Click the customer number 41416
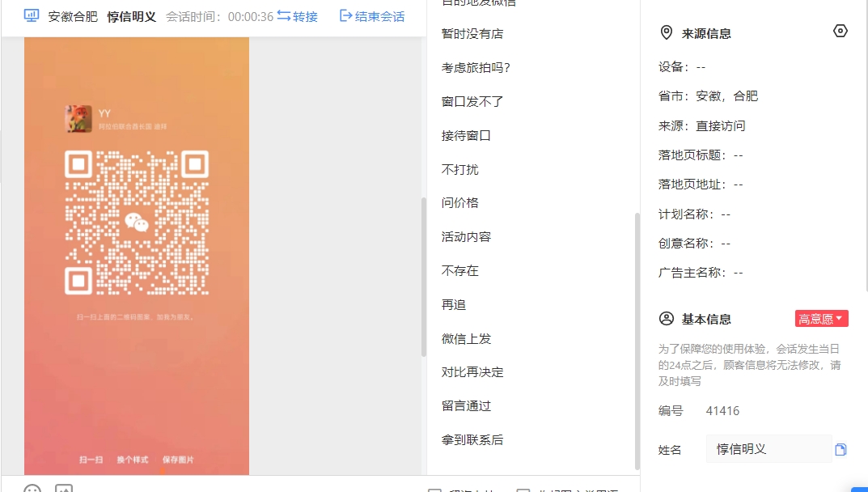The height and width of the screenshot is (492, 868). pos(723,410)
